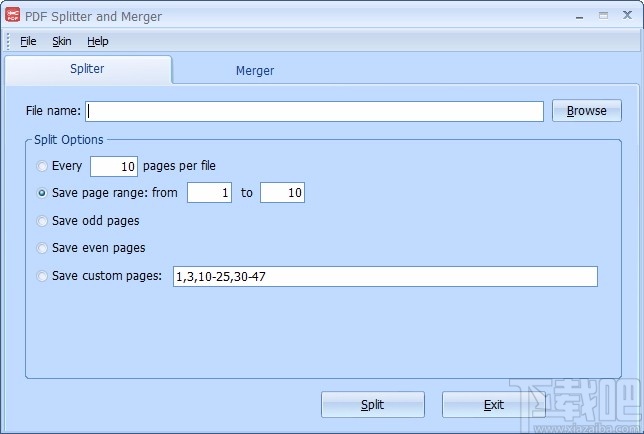Maximize the PDF Splitter and Merger window
The width and height of the screenshot is (644, 434).
(x=603, y=16)
